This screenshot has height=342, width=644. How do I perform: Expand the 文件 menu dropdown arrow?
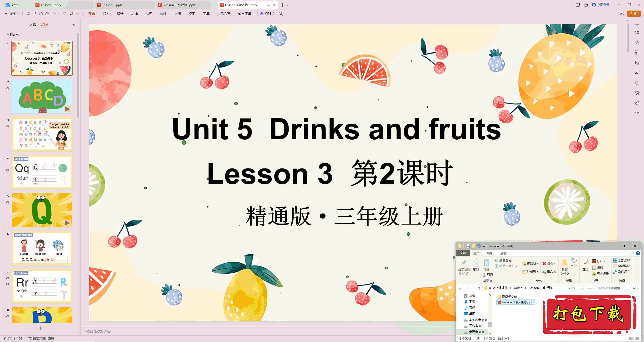click(18, 14)
